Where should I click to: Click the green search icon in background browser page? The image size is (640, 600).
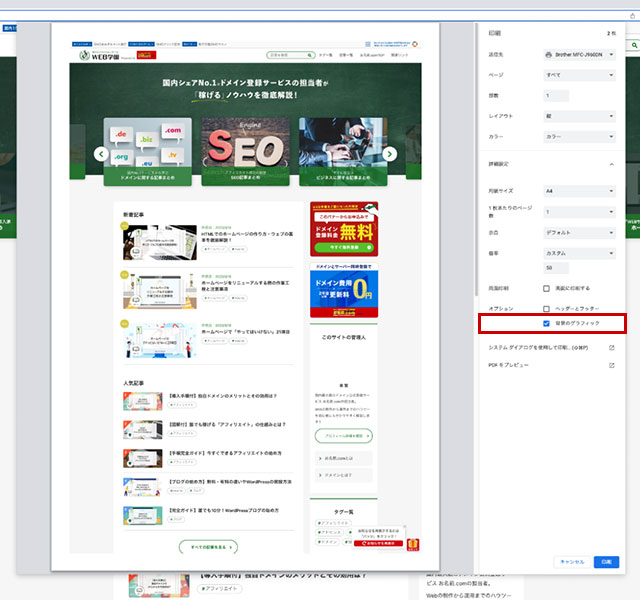click(635, 45)
